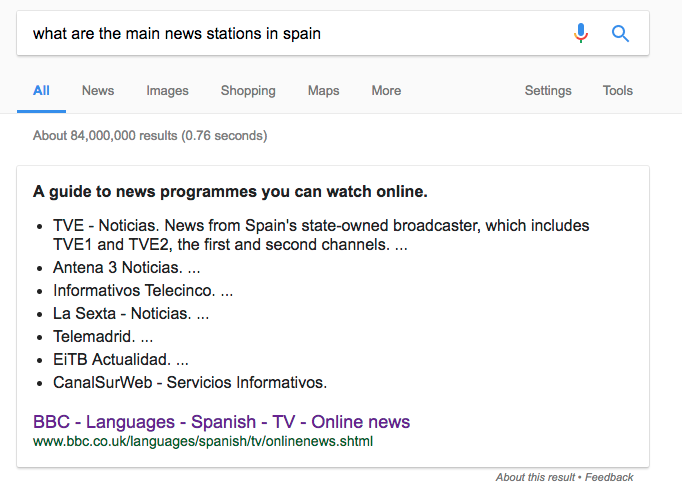The image size is (684, 488).
Task: Click the green www.bbc.co.uk onlinenews.shtml URL
Action: coord(203,441)
